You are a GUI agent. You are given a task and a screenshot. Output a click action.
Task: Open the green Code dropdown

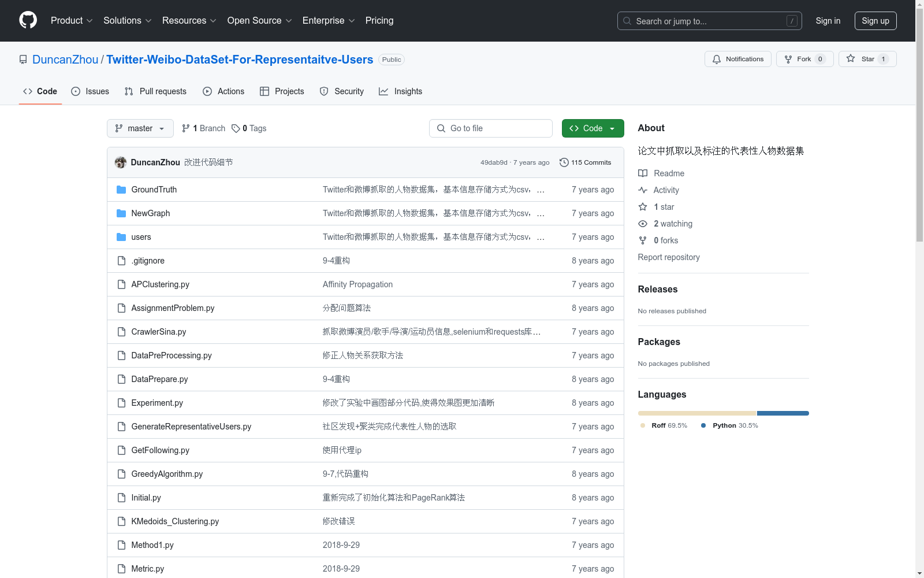click(x=593, y=128)
